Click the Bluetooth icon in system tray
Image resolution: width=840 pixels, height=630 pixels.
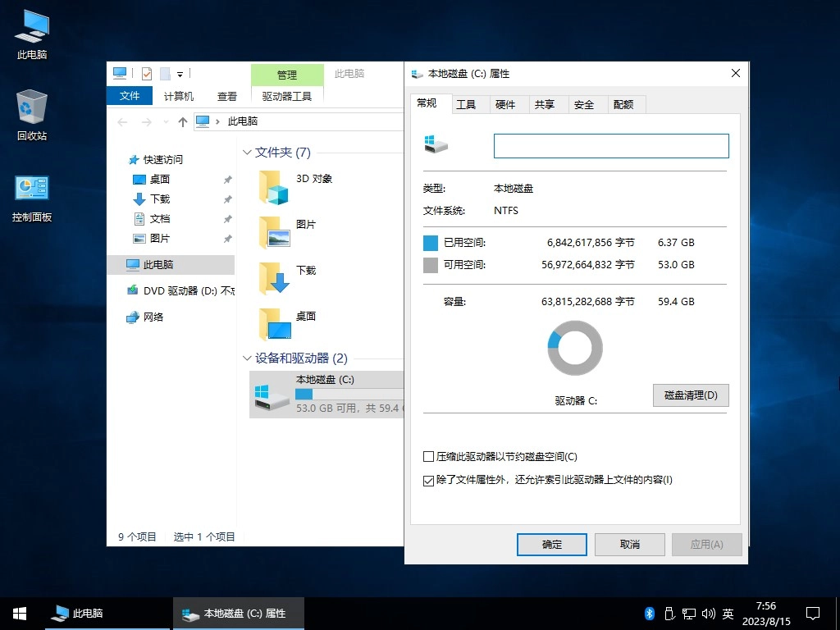click(649, 613)
